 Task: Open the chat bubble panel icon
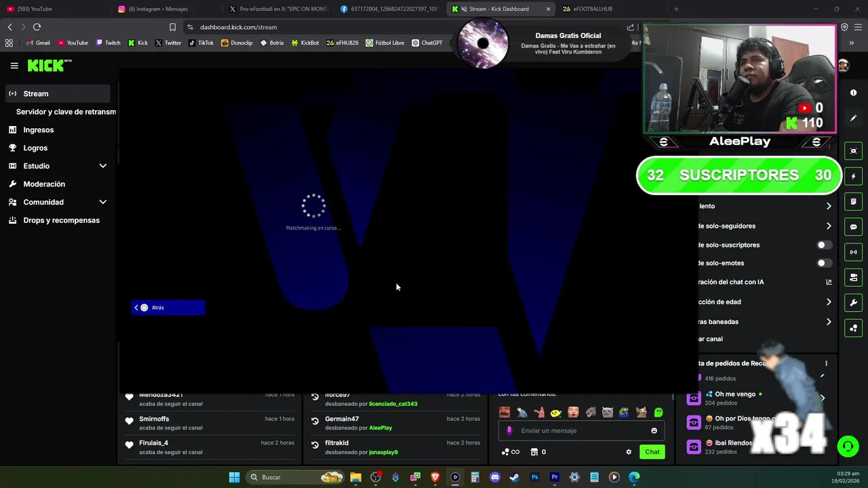pyautogui.click(x=853, y=227)
